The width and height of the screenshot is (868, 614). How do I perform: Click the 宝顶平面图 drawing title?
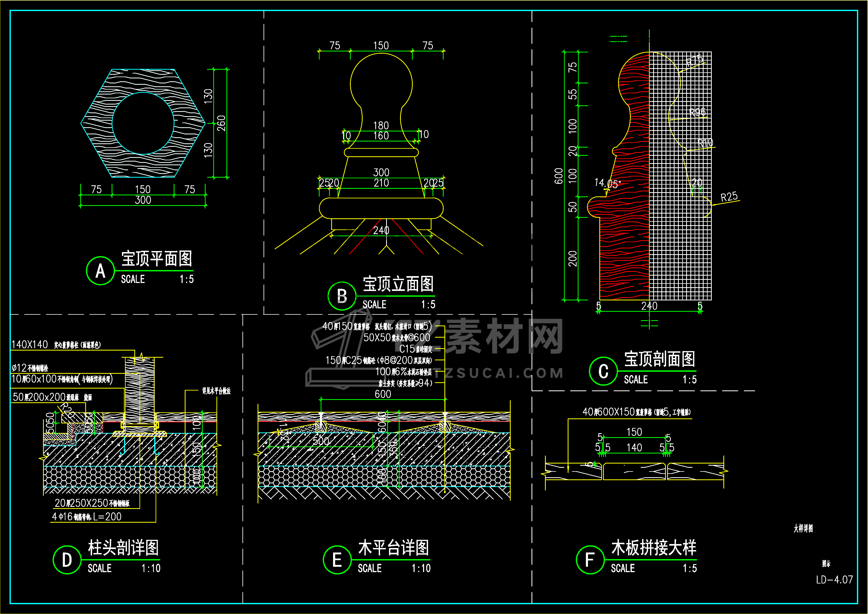click(156, 259)
